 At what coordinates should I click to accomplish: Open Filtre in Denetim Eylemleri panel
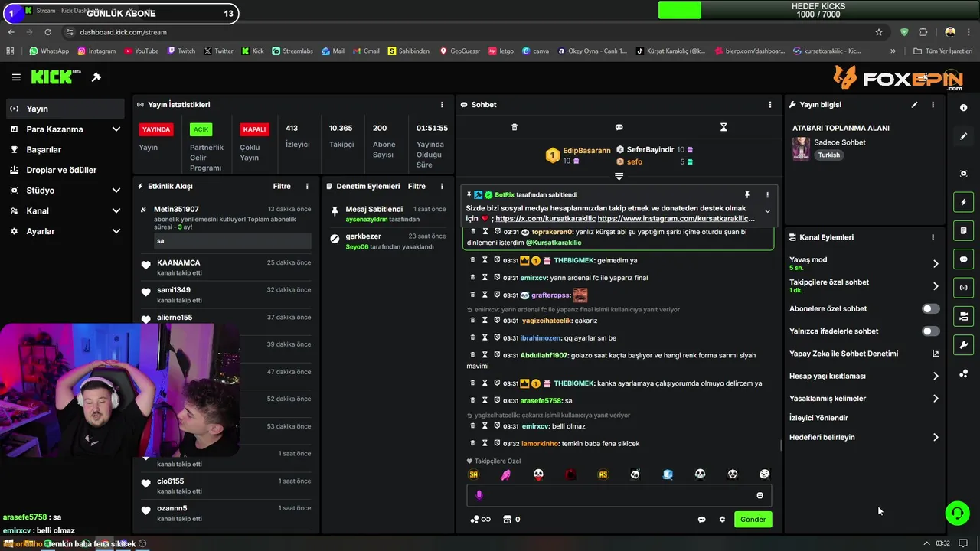416,186
